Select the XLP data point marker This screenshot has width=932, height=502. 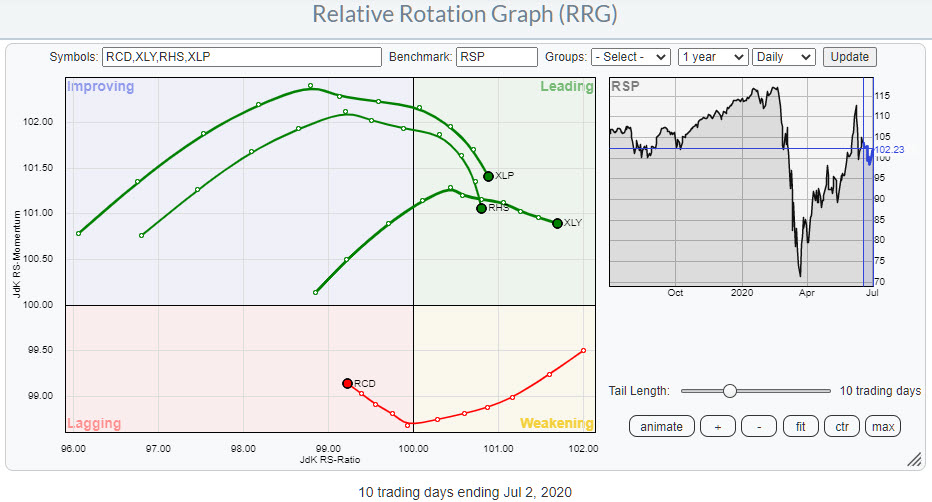click(488, 176)
